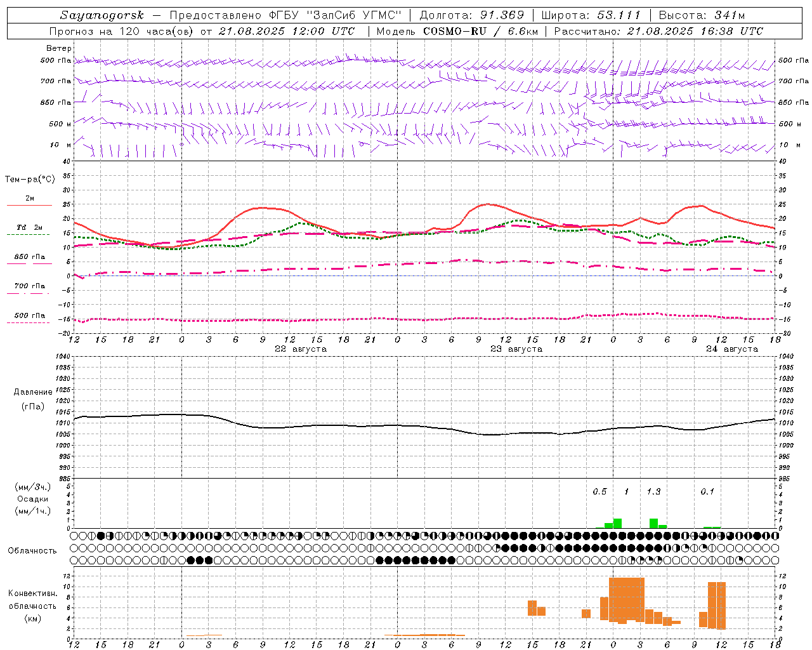Select '700 гПа' entry in temperature legend

(30, 286)
